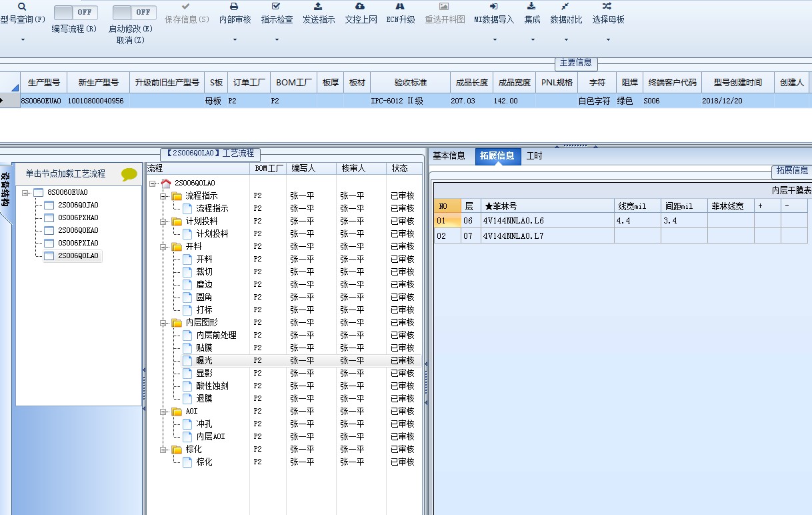
Task: Select the 设备结构 vertical side tab
Action: pos(5,189)
